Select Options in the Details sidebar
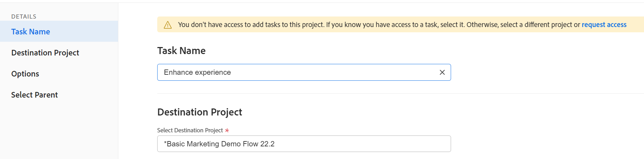 click(x=25, y=74)
